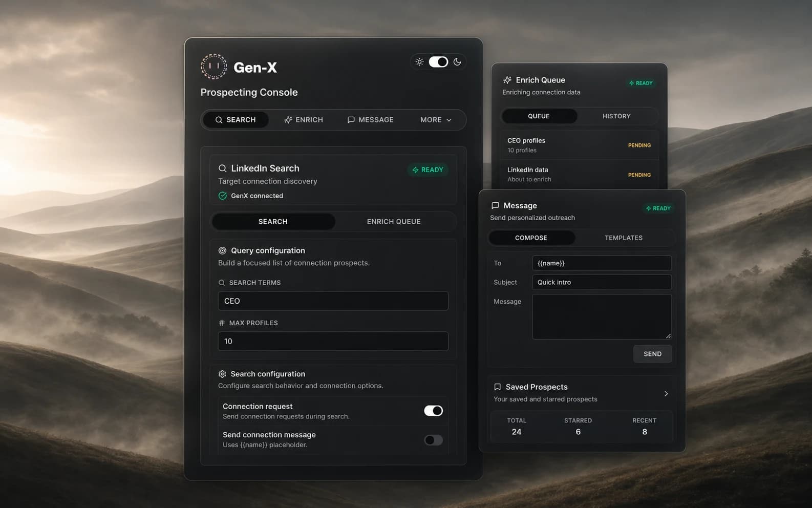Switch to the HISTORY tab in Enrich Queue
The image size is (812, 508).
tap(616, 116)
